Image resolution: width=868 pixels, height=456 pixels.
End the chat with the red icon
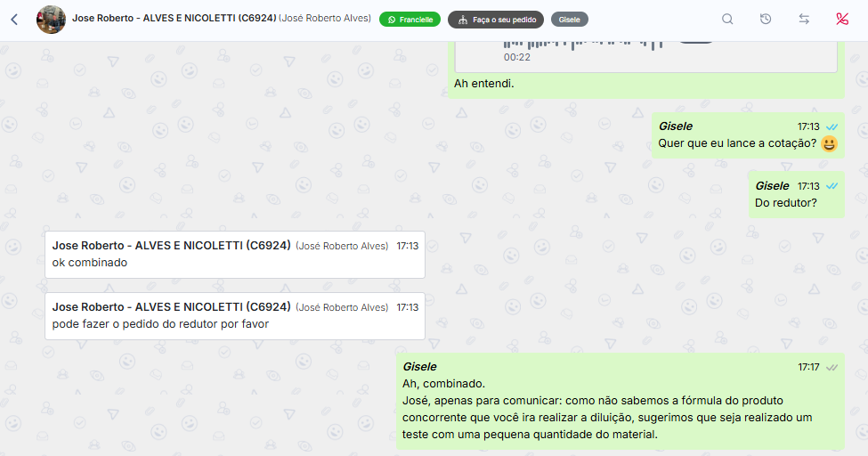[x=842, y=20]
